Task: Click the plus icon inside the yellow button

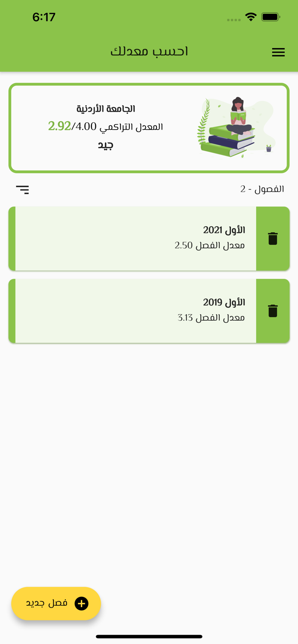Action: 81,604
